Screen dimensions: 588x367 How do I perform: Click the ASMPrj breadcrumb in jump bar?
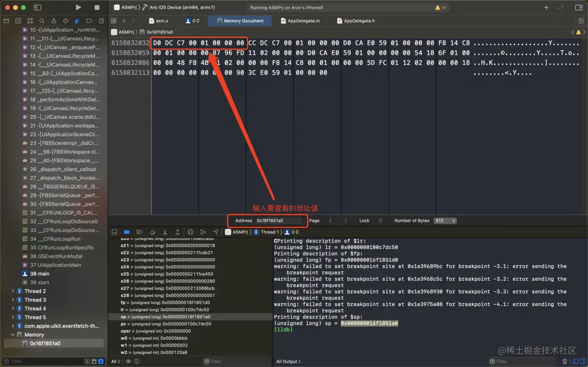(122, 32)
